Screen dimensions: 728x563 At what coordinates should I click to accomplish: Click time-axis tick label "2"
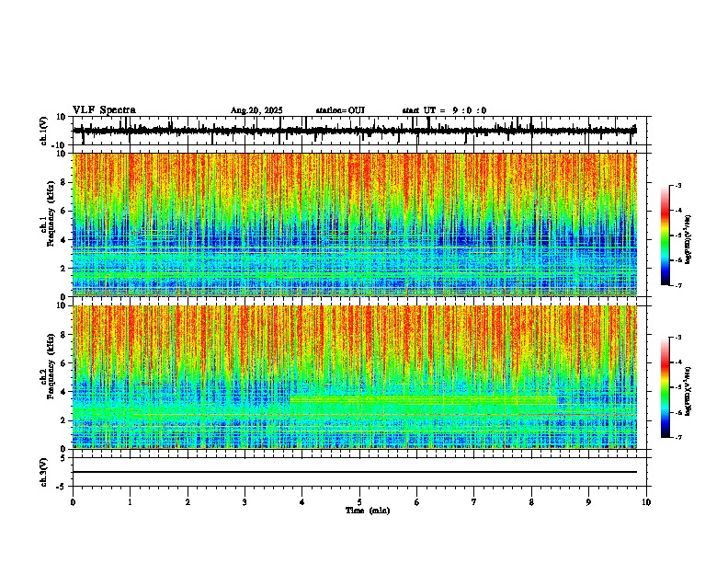[x=188, y=502]
